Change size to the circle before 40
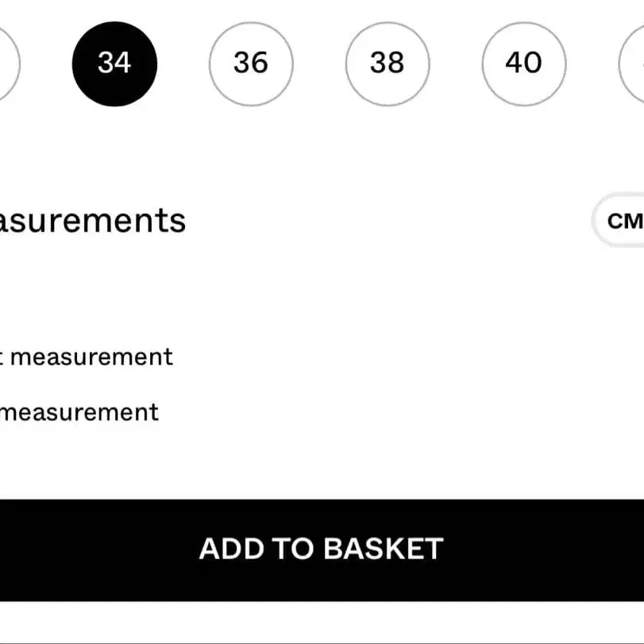 388,64
